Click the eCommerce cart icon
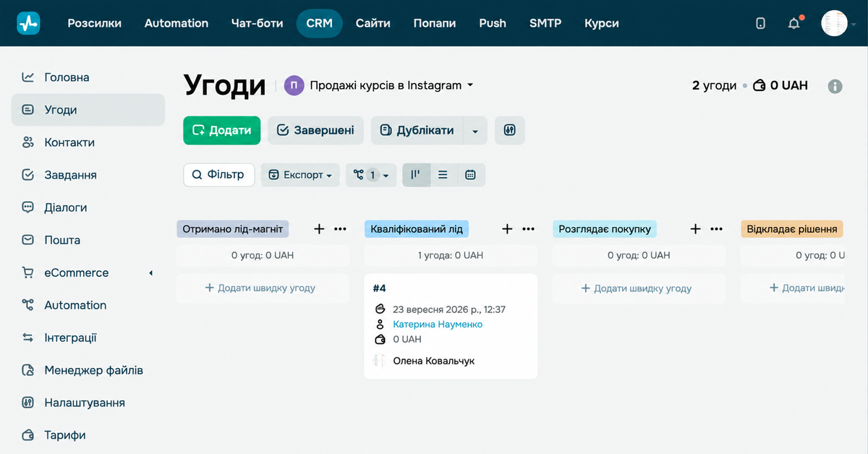The height and width of the screenshot is (454, 868). pos(28,273)
